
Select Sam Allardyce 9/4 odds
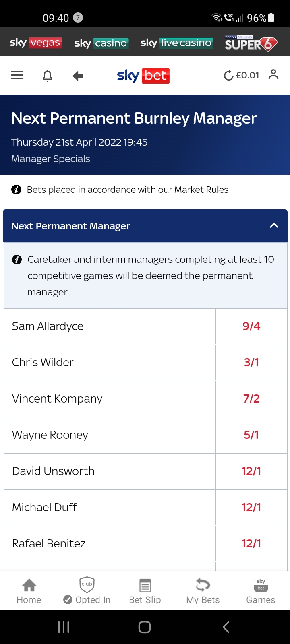tap(251, 326)
